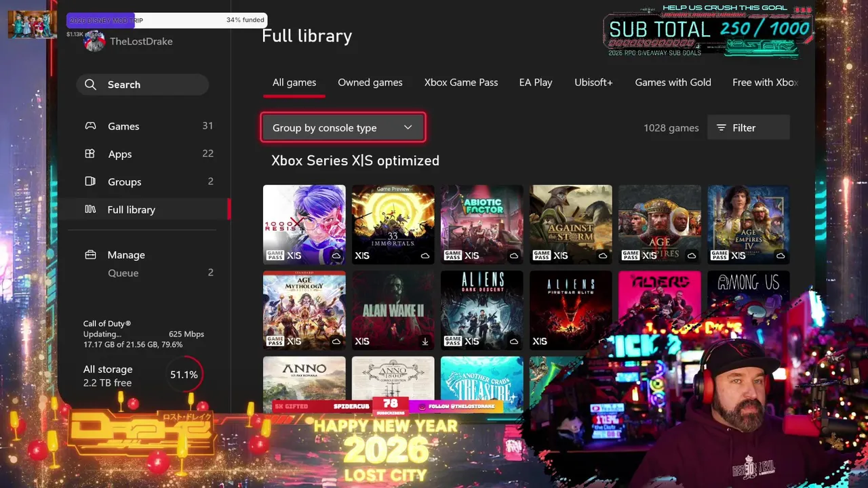
Task: Click cloud icon on Age of Mythology tile
Action: pyautogui.click(x=336, y=342)
